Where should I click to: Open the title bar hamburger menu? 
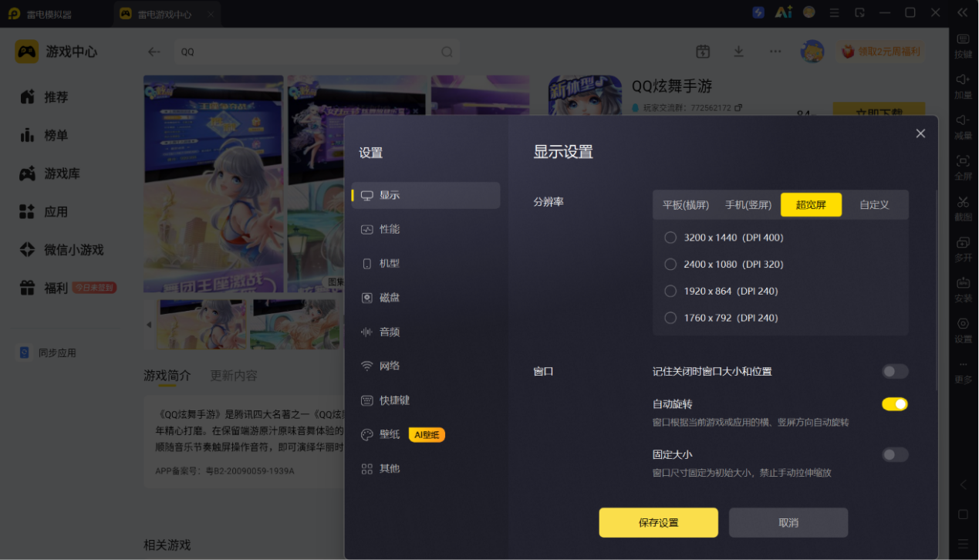pos(834,12)
